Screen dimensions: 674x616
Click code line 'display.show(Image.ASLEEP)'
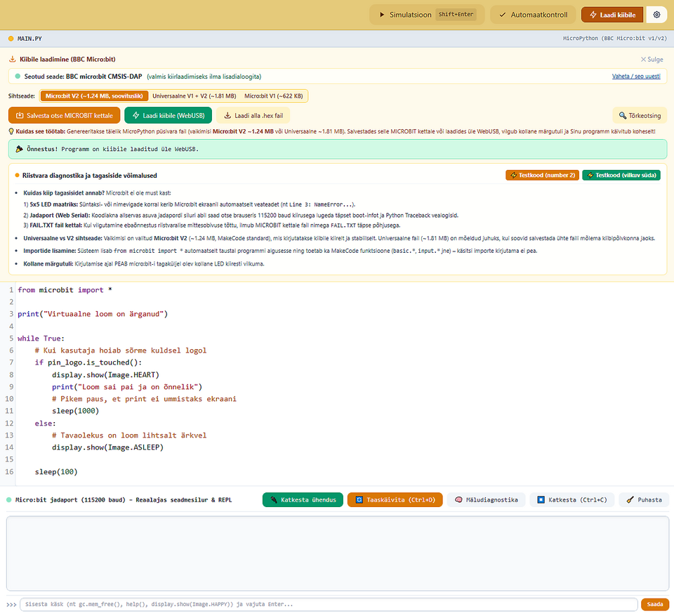(x=108, y=447)
